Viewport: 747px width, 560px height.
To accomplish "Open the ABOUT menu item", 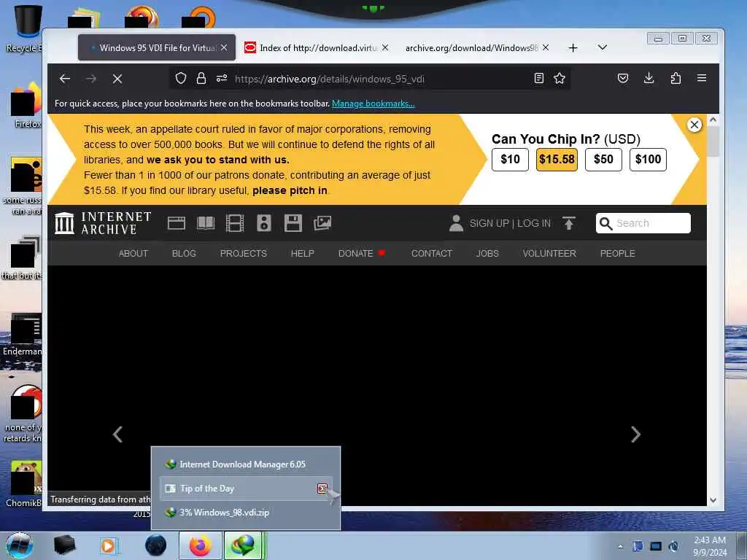I will [133, 253].
